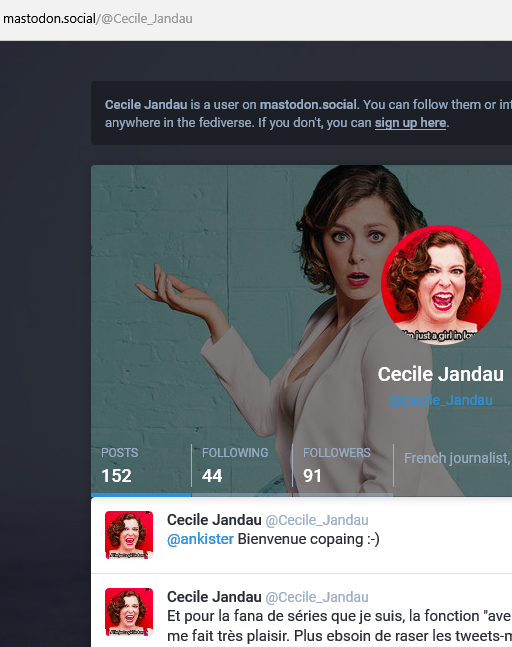
Task: Click bold Cecile Jandau name in the info banner
Action: point(146,105)
